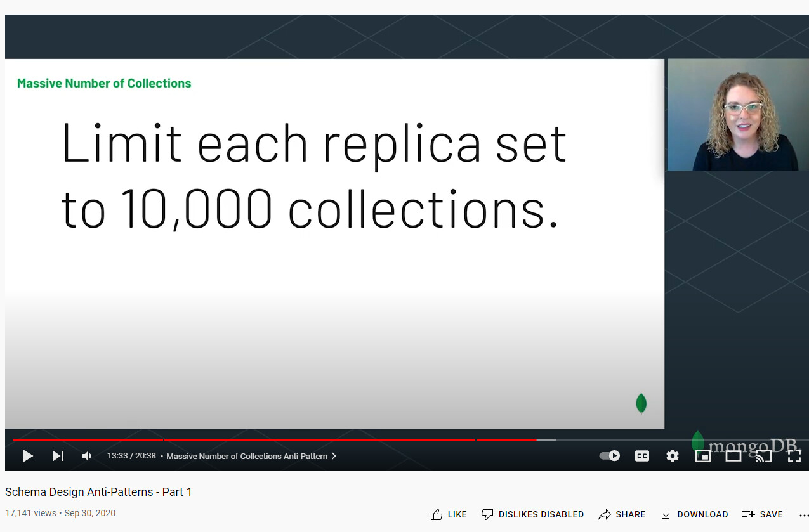This screenshot has height=532, width=809.
Task: Click the red video progress bar
Action: click(274, 439)
